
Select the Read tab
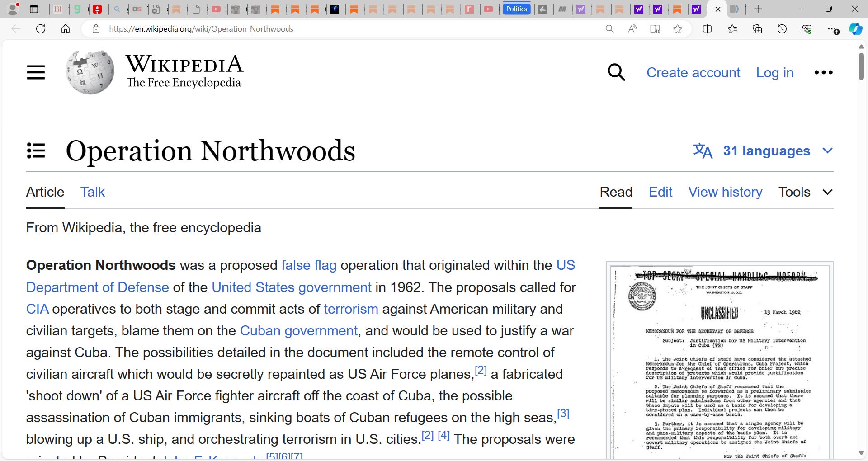[x=616, y=192]
